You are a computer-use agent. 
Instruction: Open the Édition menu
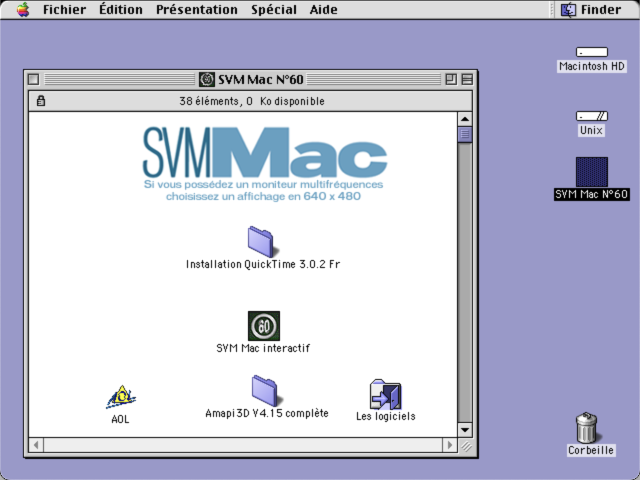point(121,9)
